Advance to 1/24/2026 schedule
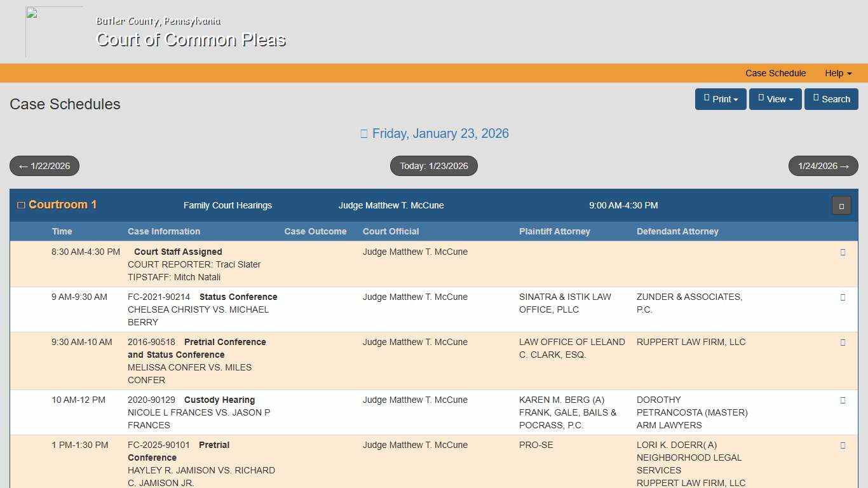The height and width of the screenshot is (488, 868). tap(823, 166)
